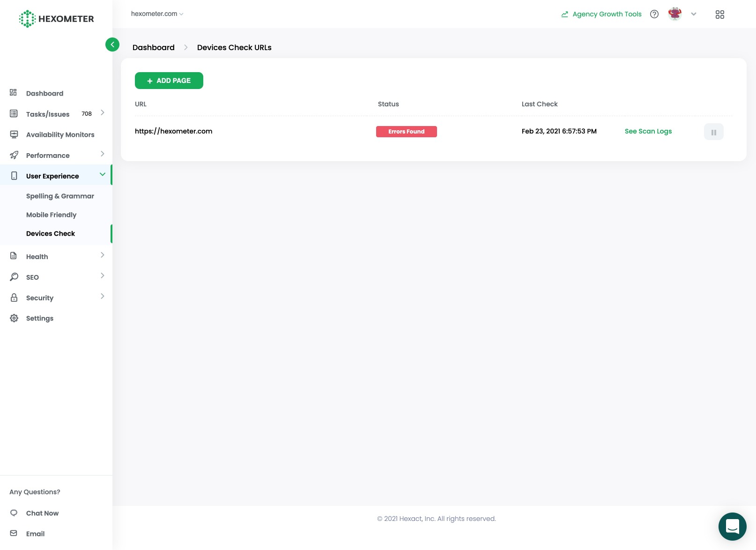Collapse the User Experience submenu chevron
Viewport: 756px width, 550px height.
(x=102, y=174)
